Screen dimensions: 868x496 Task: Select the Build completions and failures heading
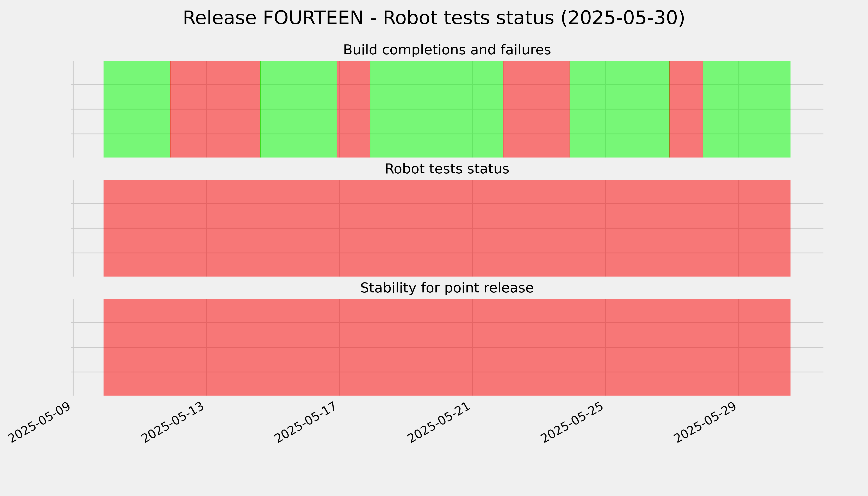point(447,50)
